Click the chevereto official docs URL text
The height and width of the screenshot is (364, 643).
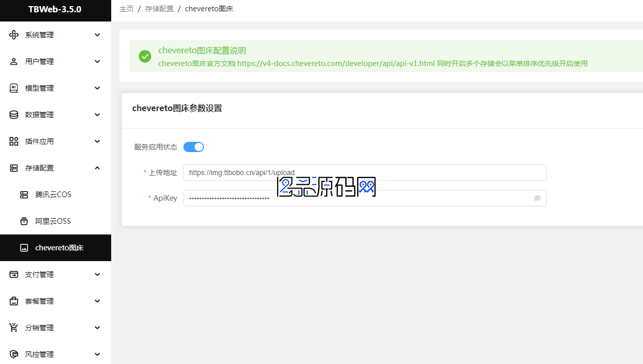[336, 63]
